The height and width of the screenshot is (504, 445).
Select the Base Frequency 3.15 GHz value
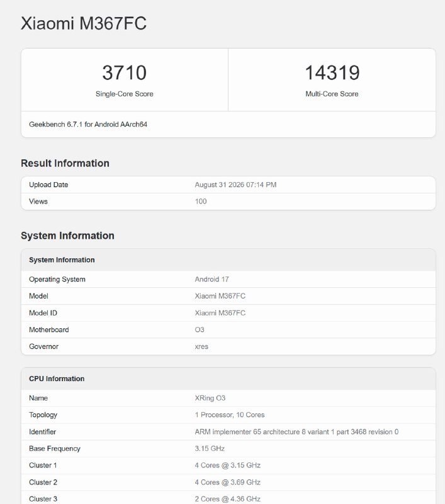click(210, 449)
